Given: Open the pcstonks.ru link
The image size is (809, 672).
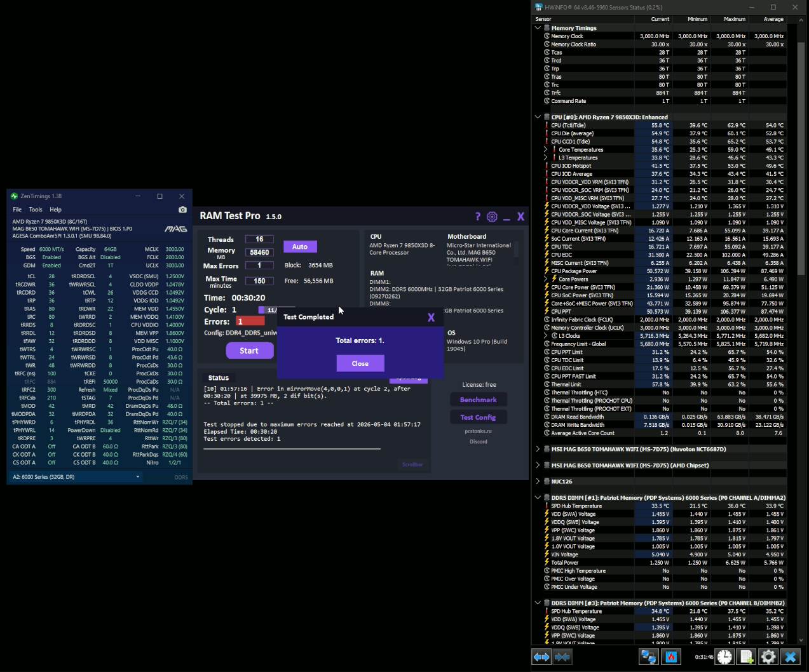Looking at the screenshot, I should [478, 431].
